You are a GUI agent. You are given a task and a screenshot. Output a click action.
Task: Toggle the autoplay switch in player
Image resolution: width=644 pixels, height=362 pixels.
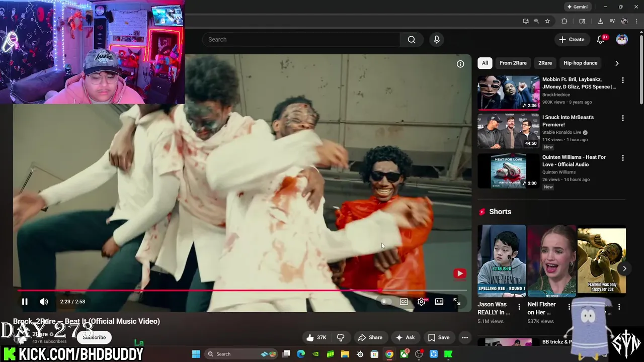coord(385,302)
